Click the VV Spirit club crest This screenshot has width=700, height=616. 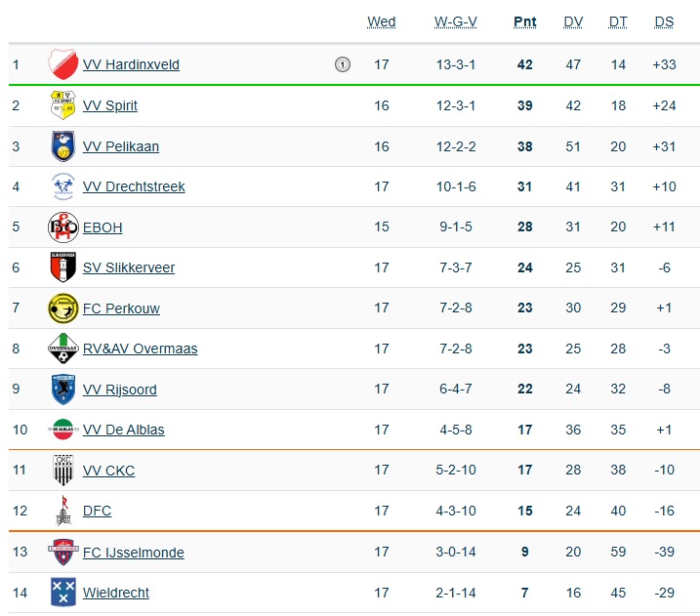click(63, 105)
